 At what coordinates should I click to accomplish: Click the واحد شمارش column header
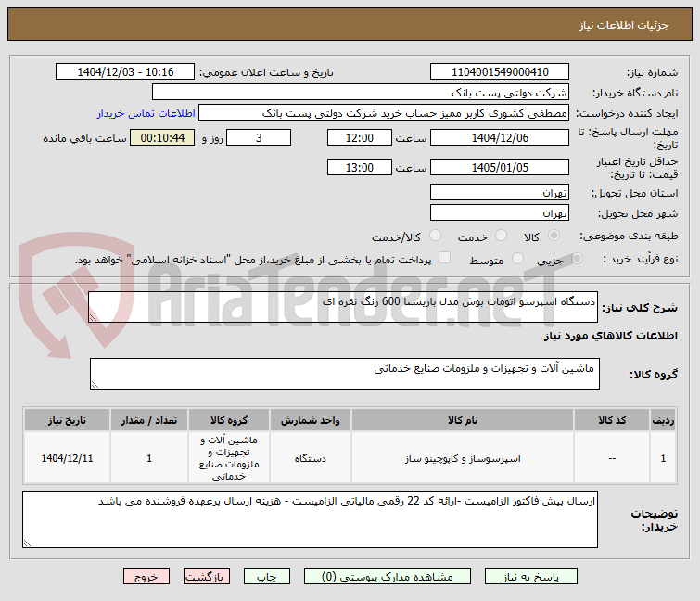coord(311,420)
